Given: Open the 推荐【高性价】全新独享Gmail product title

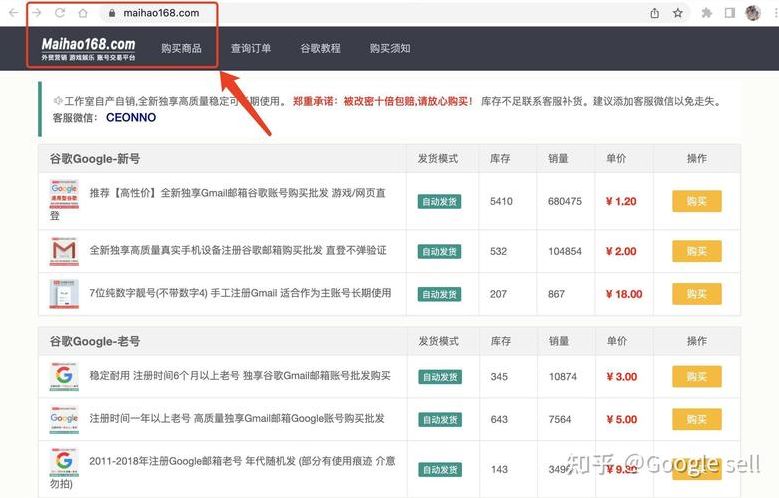Looking at the screenshot, I should click(237, 193).
